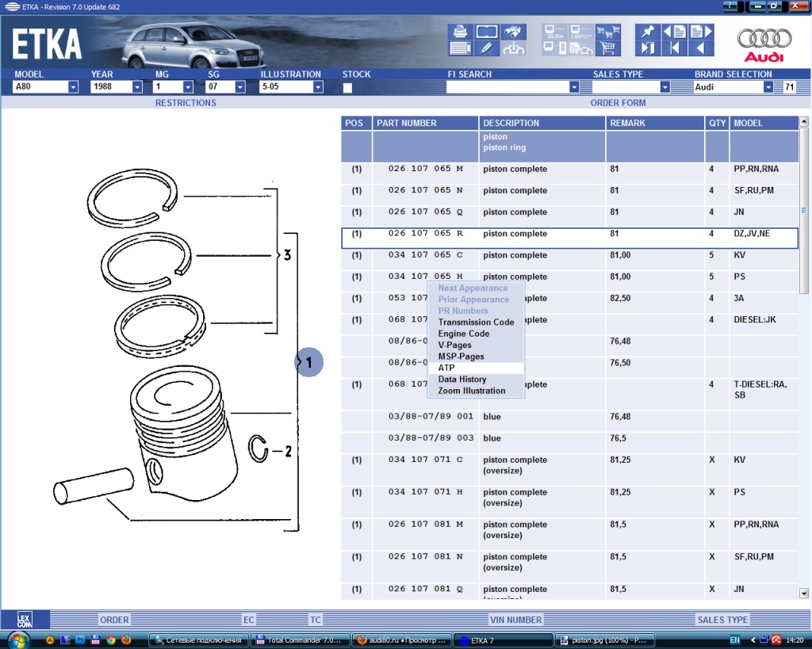This screenshot has width=812, height=649.
Task: Click the REMARK column header
Action: point(654,123)
